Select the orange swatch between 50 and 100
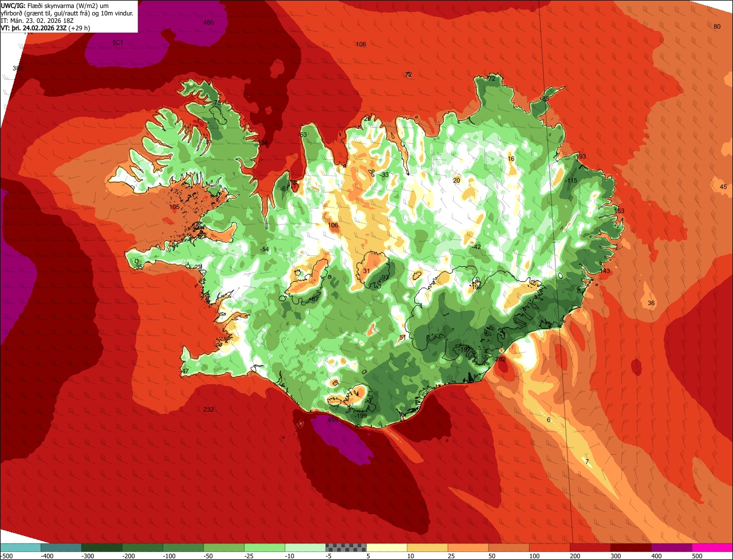733x560 pixels. point(508,547)
